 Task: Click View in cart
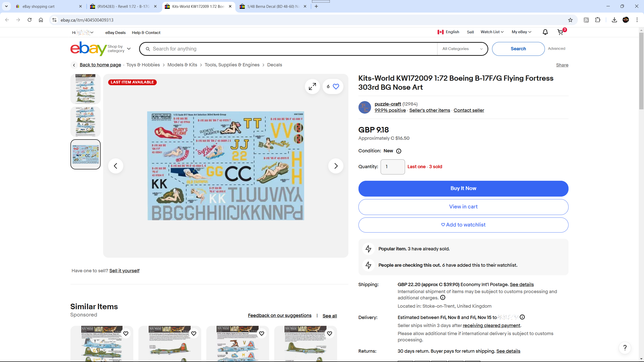click(x=463, y=207)
